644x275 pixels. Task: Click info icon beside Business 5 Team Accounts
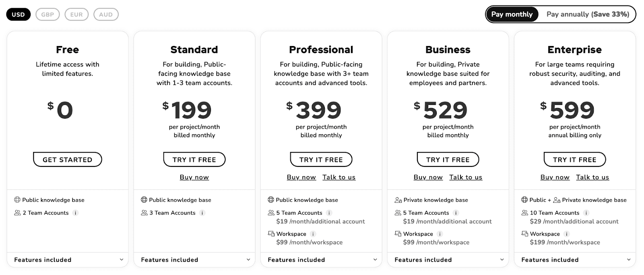tap(456, 213)
